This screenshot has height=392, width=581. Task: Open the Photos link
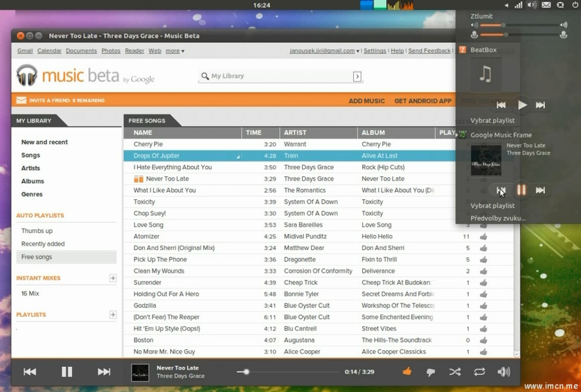click(x=111, y=51)
